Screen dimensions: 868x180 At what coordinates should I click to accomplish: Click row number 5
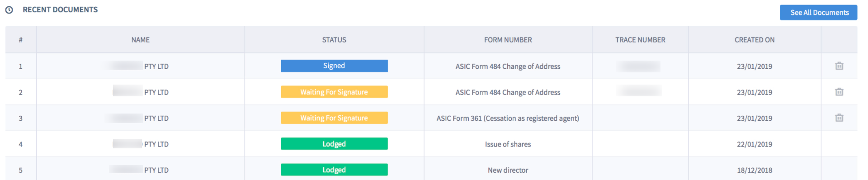20,171
